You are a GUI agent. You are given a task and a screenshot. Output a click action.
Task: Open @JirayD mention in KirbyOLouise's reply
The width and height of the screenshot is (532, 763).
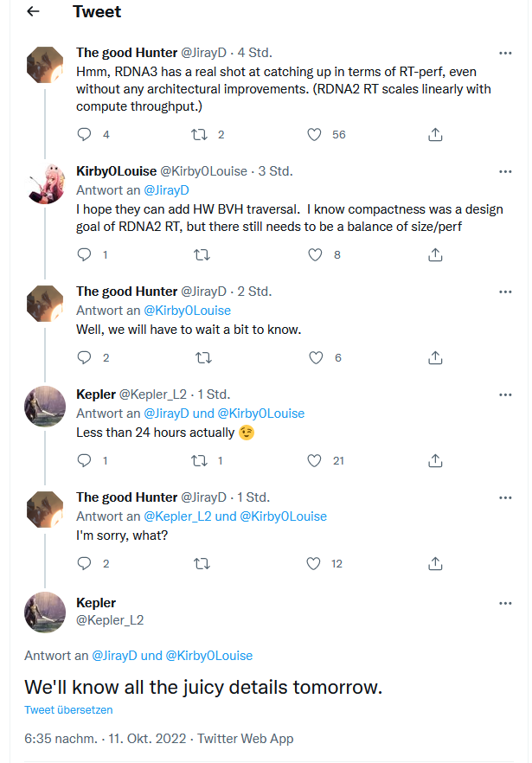(166, 190)
